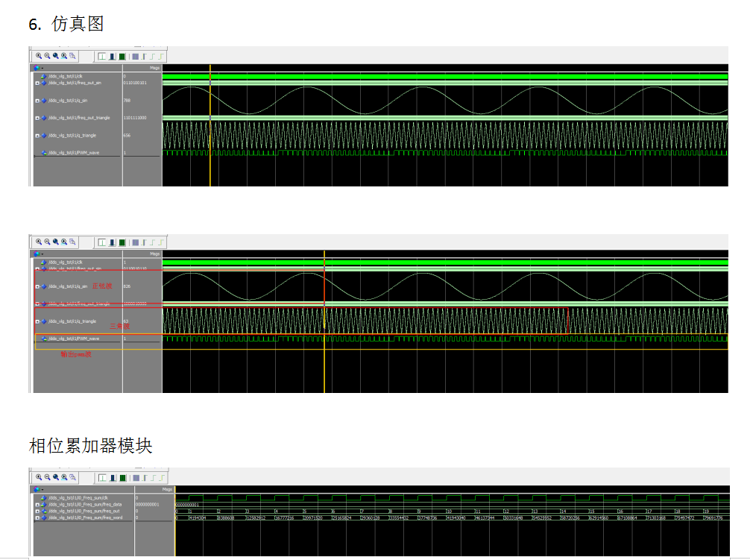The width and height of the screenshot is (750, 560).
Task: Expand freq_out_triangle signal in top waveform
Action: 37,117
